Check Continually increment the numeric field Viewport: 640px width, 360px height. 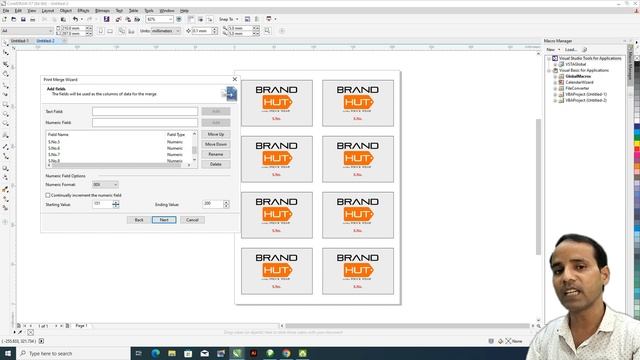[48, 195]
